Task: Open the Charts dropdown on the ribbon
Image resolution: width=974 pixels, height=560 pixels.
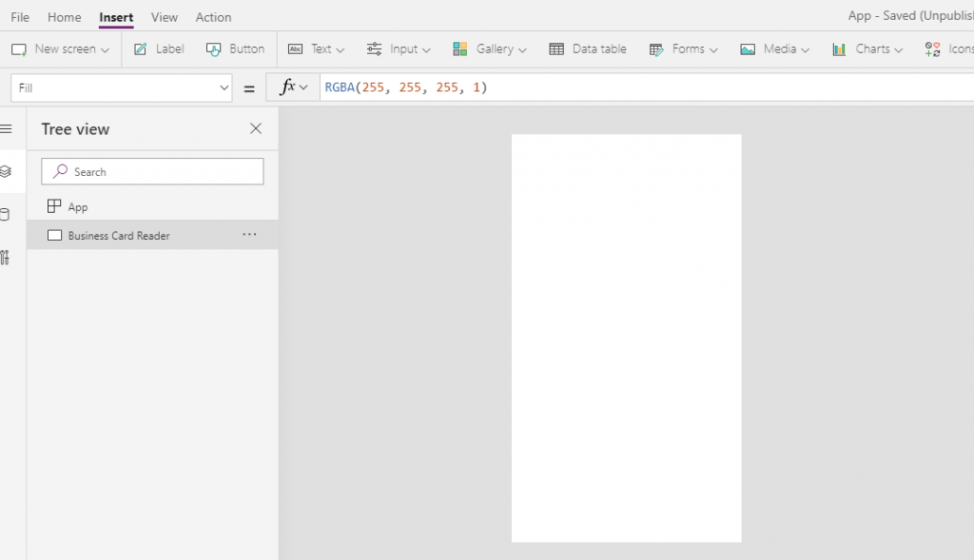Action: pyautogui.click(x=867, y=48)
